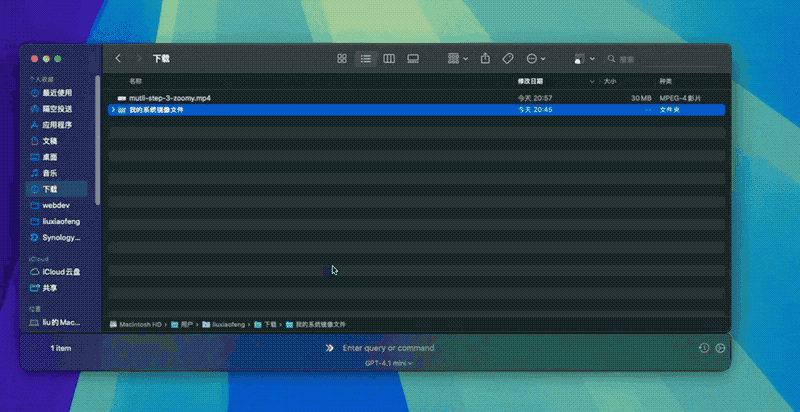Switch Finder to column view
The height and width of the screenshot is (412, 800).
coord(389,59)
